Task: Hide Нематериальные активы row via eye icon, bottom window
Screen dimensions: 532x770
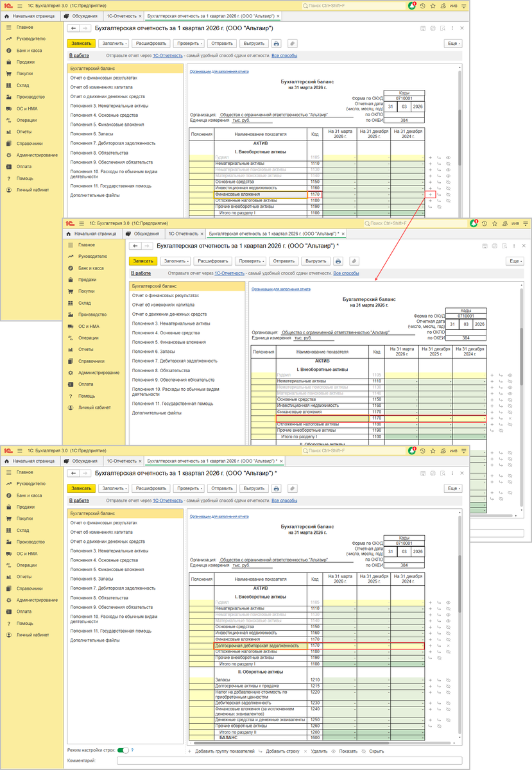Action: pyautogui.click(x=447, y=608)
